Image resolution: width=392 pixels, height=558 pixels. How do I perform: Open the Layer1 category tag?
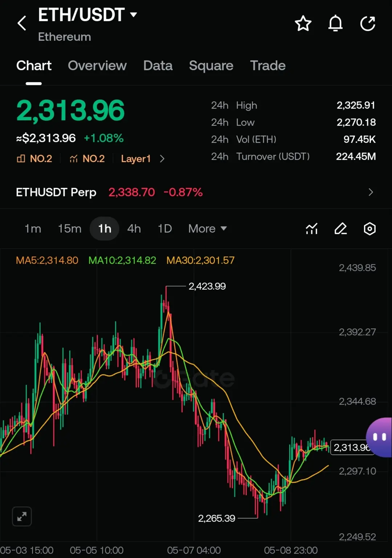click(136, 159)
